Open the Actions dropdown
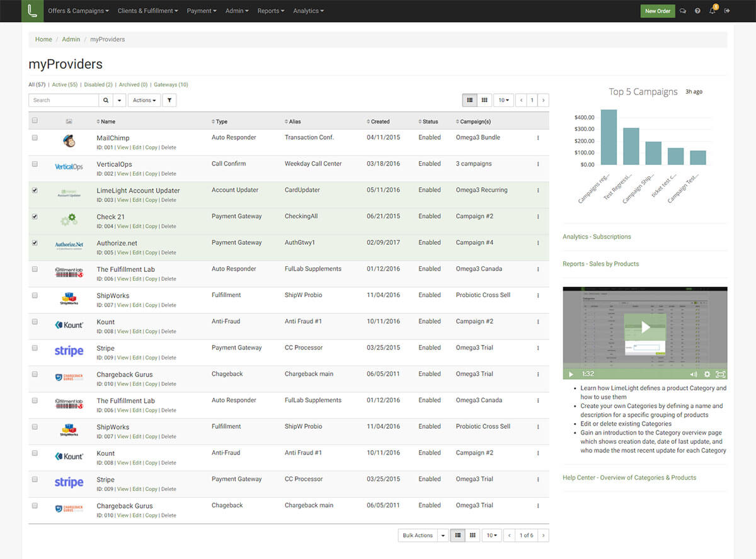 144,100
